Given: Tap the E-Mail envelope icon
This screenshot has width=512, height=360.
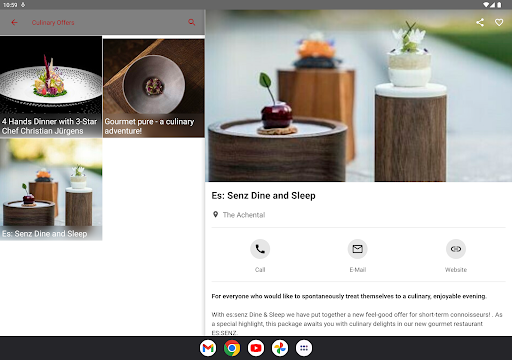Looking at the screenshot, I should tap(358, 249).
